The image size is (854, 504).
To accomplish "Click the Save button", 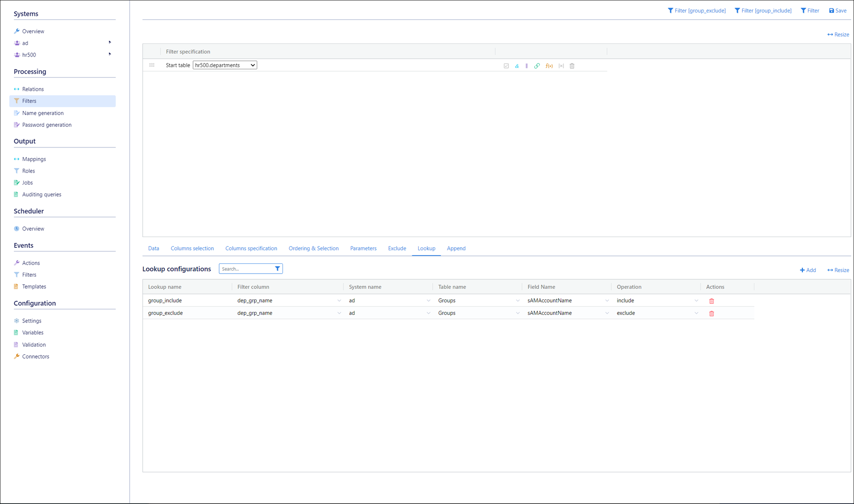I will pos(838,11).
